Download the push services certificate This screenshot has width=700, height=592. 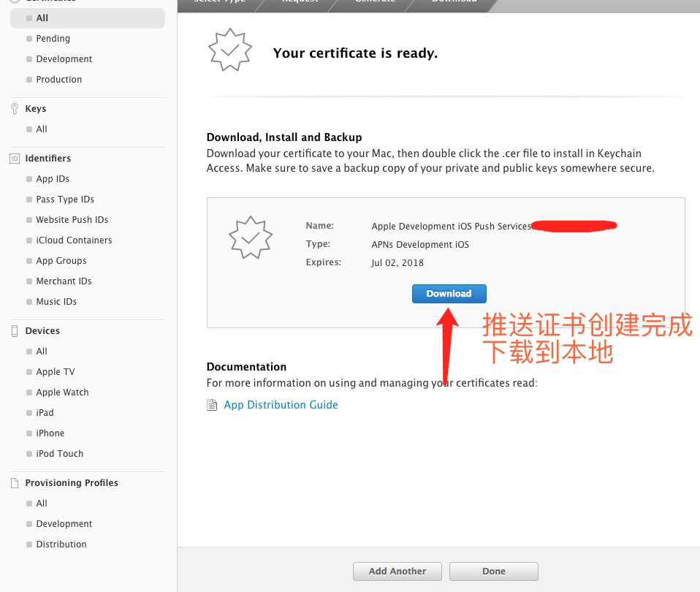tap(449, 294)
